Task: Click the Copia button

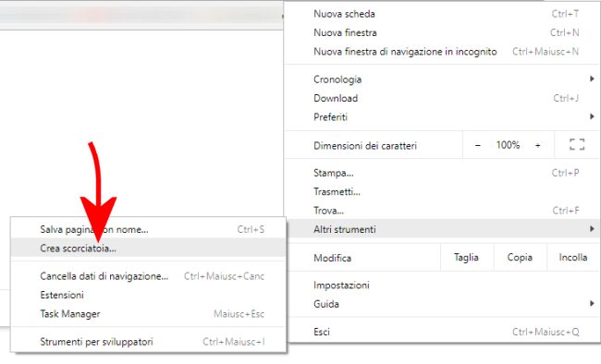Action: [x=520, y=258]
